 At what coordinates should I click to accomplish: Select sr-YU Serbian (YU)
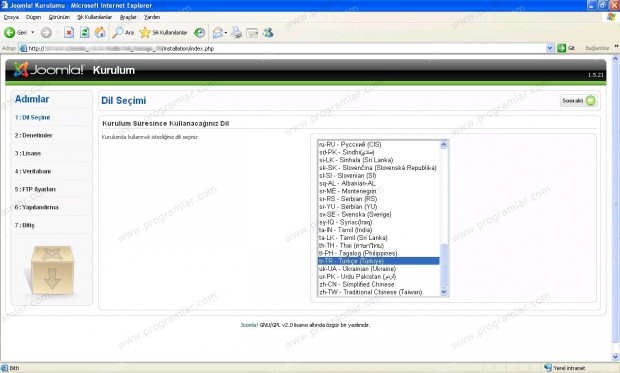[379, 206]
